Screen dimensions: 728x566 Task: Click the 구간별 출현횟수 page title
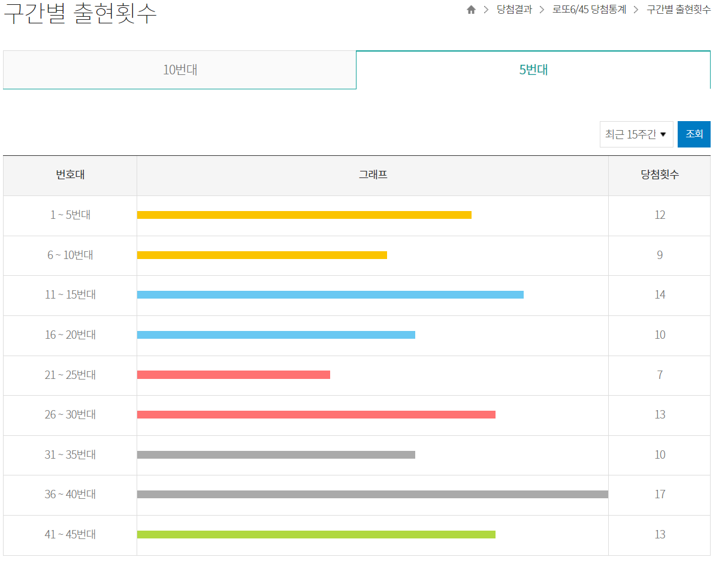(78, 13)
